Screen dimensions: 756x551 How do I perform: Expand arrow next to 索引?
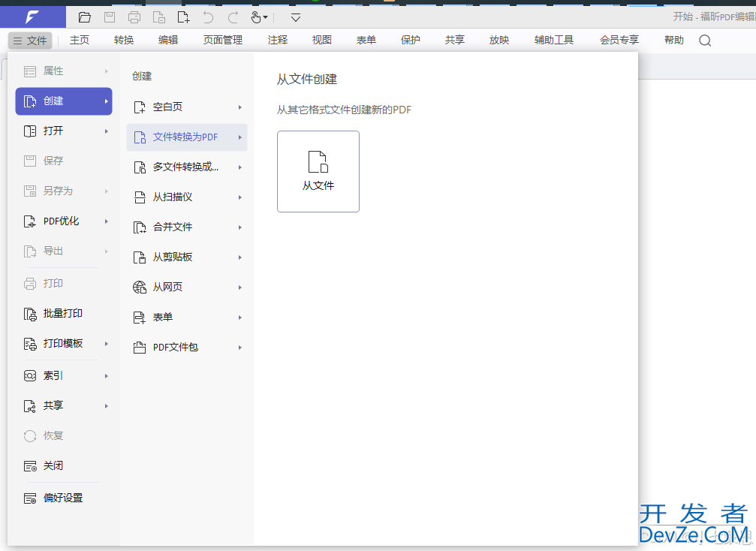[107, 376]
